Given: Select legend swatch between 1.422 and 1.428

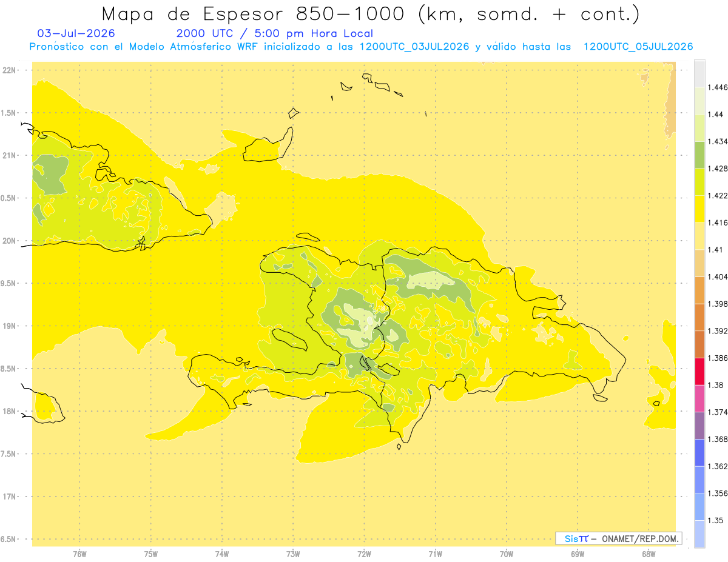Looking at the screenshot, I should (699, 182).
